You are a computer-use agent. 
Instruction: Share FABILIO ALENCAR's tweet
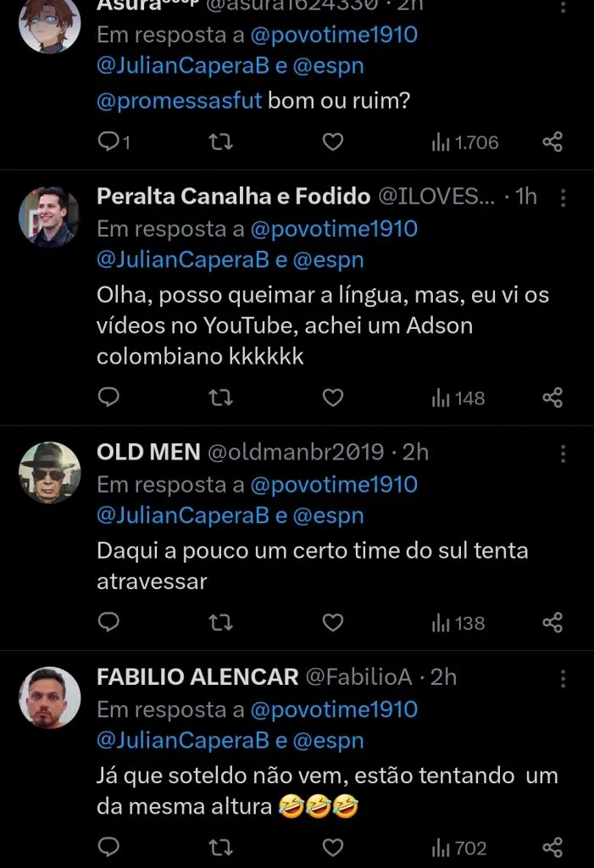553,847
